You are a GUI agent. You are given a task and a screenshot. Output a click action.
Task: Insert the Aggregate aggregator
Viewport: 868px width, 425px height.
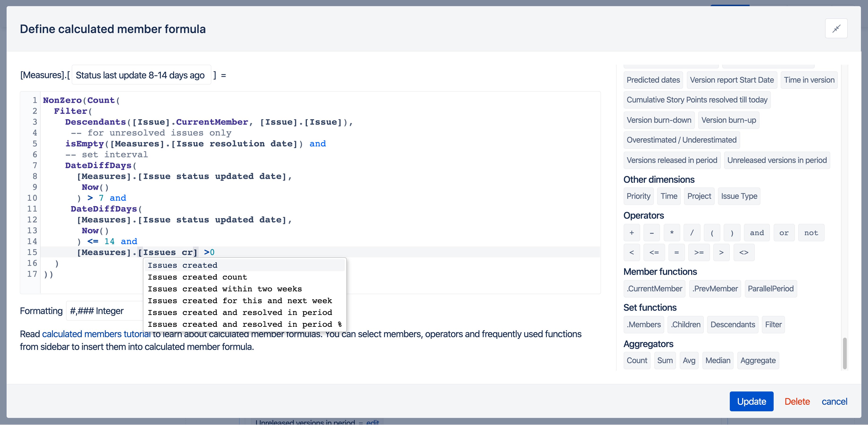point(758,361)
